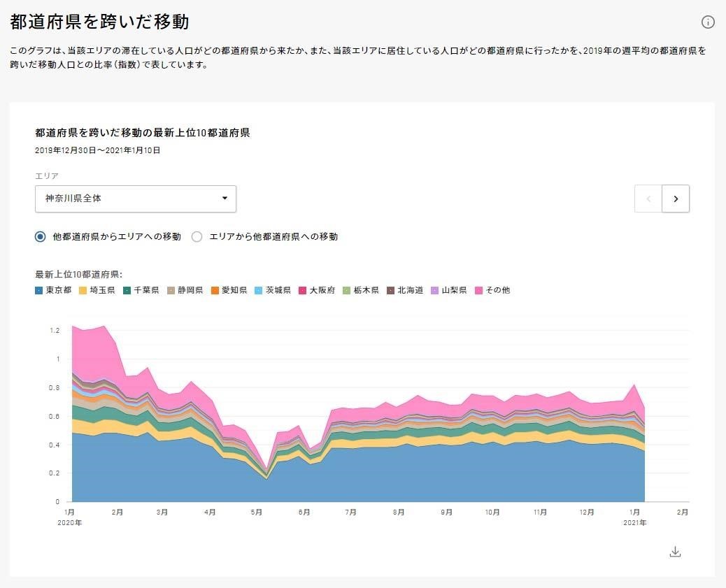Image resolution: width=726 pixels, height=588 pixels.
Task: Click the dropdown arrow in area selector
Action: [225, 199]
